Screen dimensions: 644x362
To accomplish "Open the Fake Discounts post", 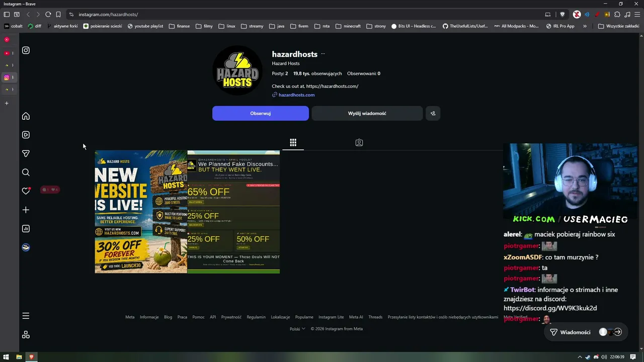I will click(x=233, y=212).
